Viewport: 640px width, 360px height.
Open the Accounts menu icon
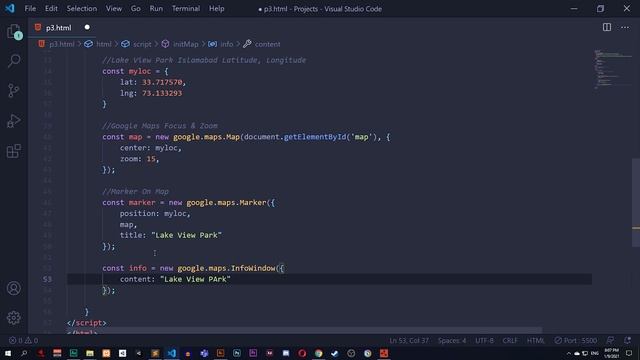pyautogui.click(x=14, y=288)
